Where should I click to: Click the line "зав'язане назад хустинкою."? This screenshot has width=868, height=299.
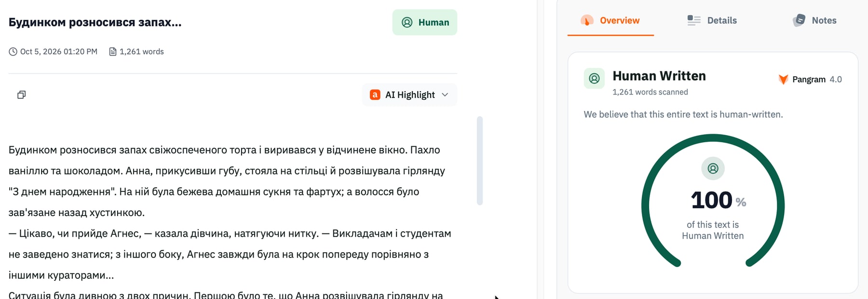pos(77,213)
